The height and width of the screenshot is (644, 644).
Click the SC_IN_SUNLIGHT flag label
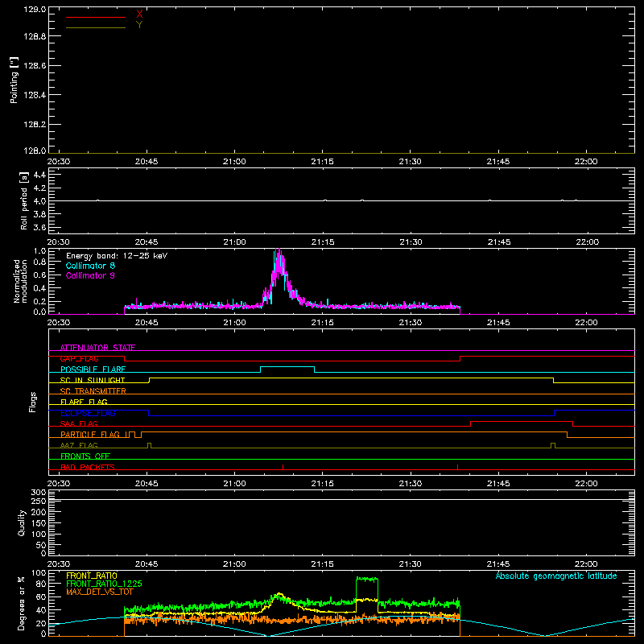[93, 380]
